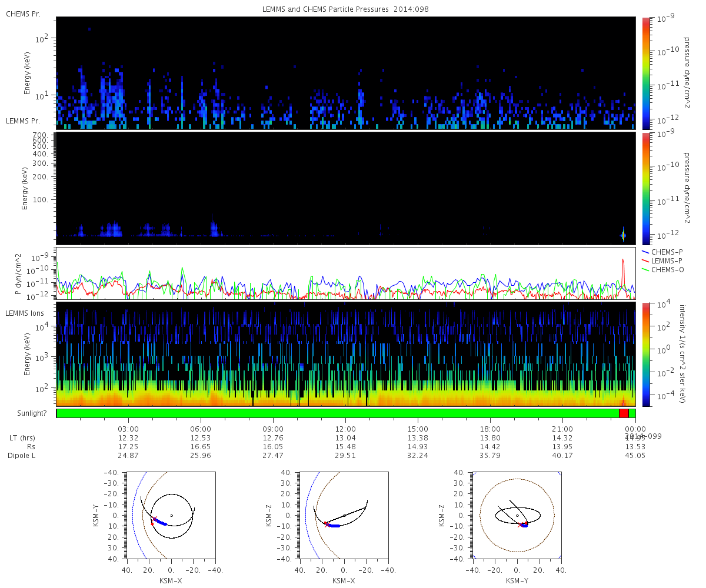The width and height of the screenshot is (706, 588).
Task: Click the LEMMS Ions intensity color bar
Action: tap(645, 355)
